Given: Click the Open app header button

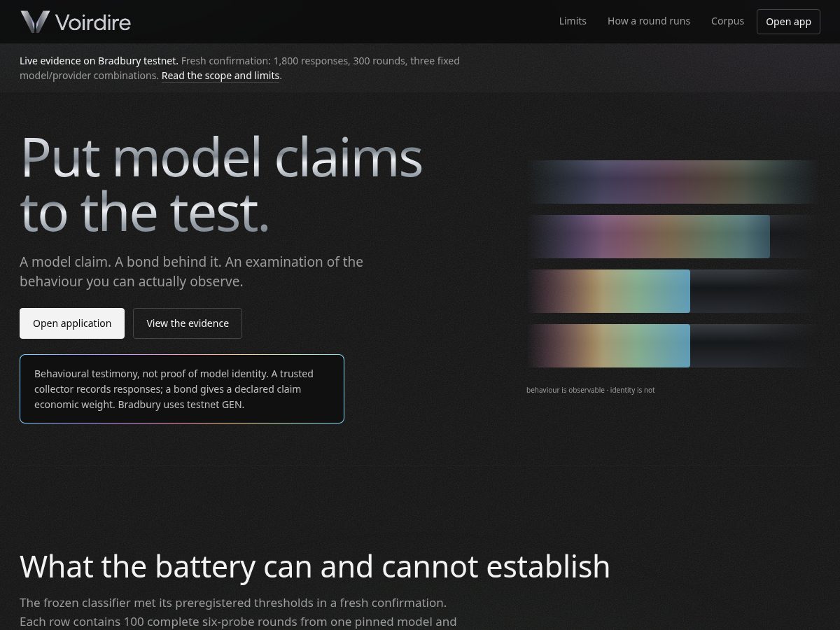Looking at the screenshot, I should coord(788,22).
